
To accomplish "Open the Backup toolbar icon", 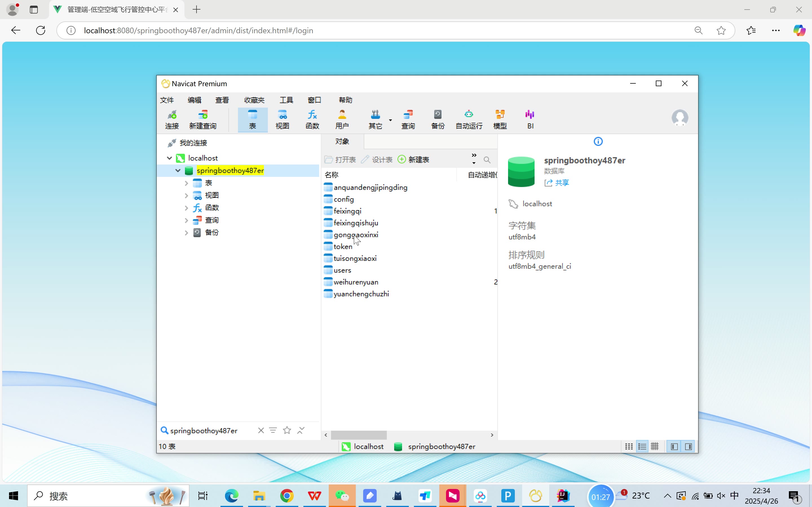I will [438, 119].
